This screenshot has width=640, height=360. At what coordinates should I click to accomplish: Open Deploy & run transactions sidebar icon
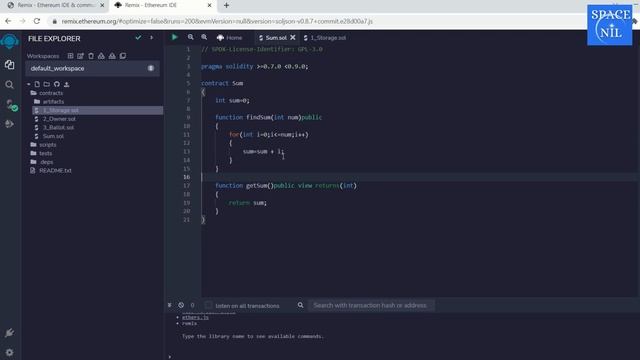pyautogui.click(x=9, y=124)
